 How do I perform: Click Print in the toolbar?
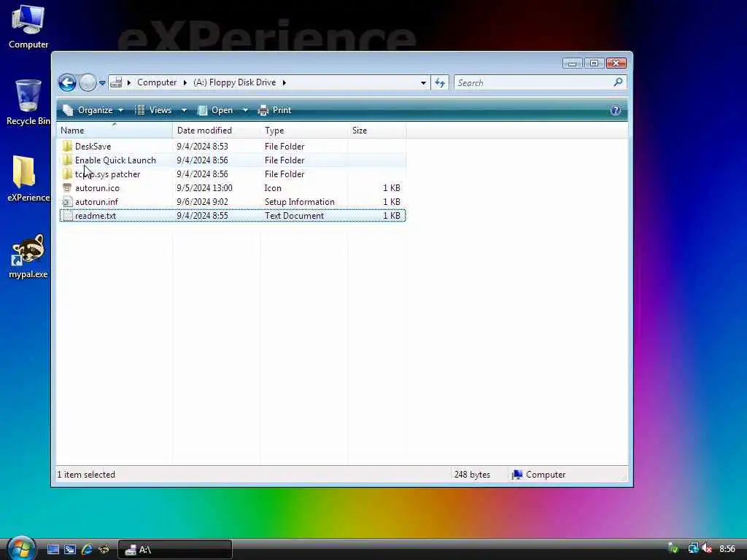pyautogui.click(x=274, y=110)
